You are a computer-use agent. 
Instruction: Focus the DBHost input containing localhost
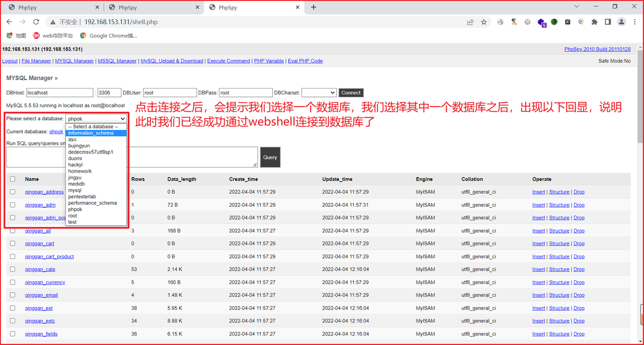coord(59,93)
